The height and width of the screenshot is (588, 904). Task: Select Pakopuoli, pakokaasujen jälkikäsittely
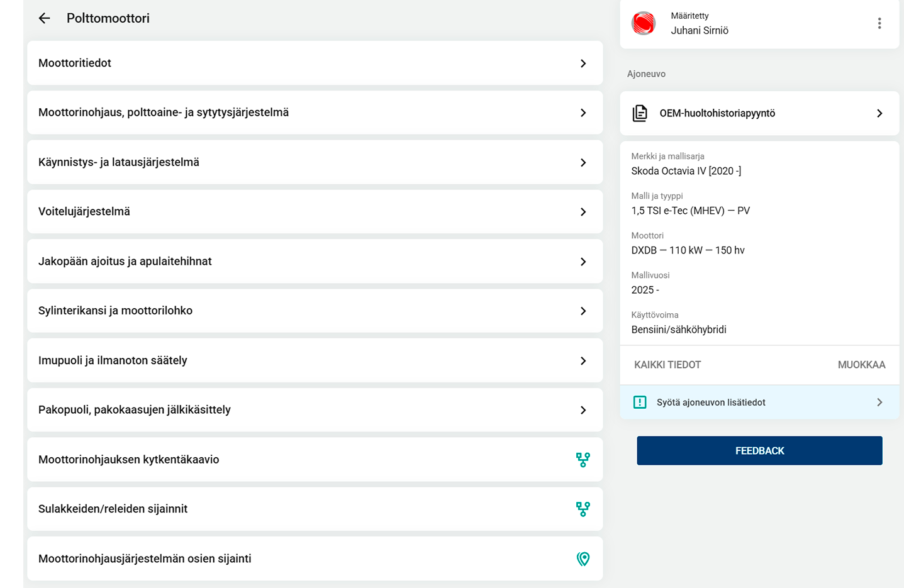[x=315, y=410]
